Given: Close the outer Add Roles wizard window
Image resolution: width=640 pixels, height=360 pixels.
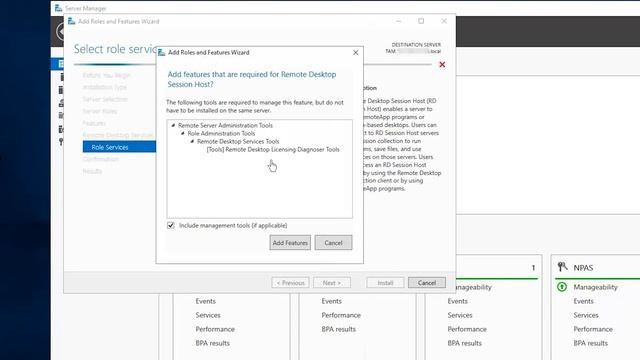Looking at the screenshot, I should 444,21.
